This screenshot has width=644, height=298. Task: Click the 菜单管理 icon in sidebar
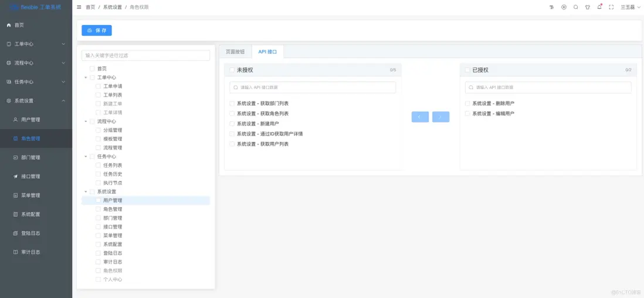(x=16, y=195)
